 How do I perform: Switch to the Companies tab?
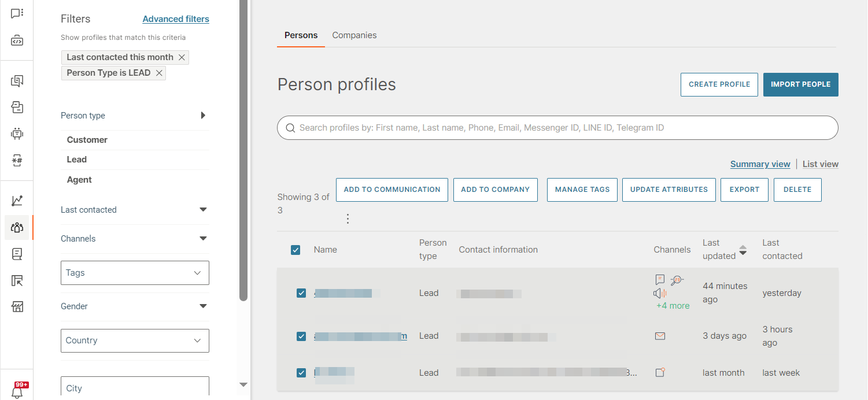[x=354, y=35]
